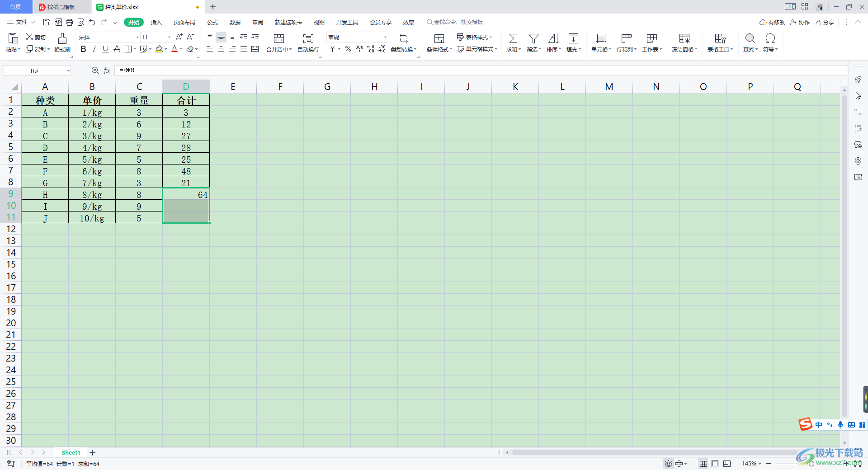This screenshot has width=868, height=470.
Task: Toggle Bold formatting
Action: pyautogui.click(x=83, y=49)
